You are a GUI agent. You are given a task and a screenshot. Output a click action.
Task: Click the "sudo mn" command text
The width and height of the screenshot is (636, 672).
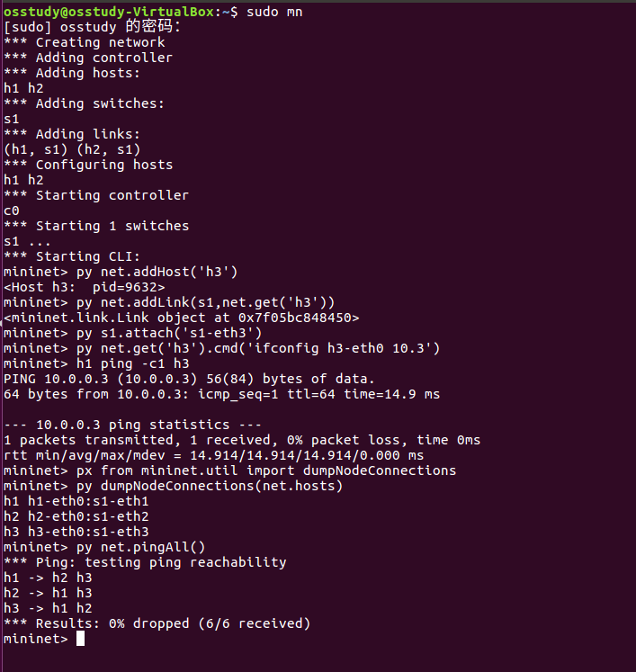[276, 12]
